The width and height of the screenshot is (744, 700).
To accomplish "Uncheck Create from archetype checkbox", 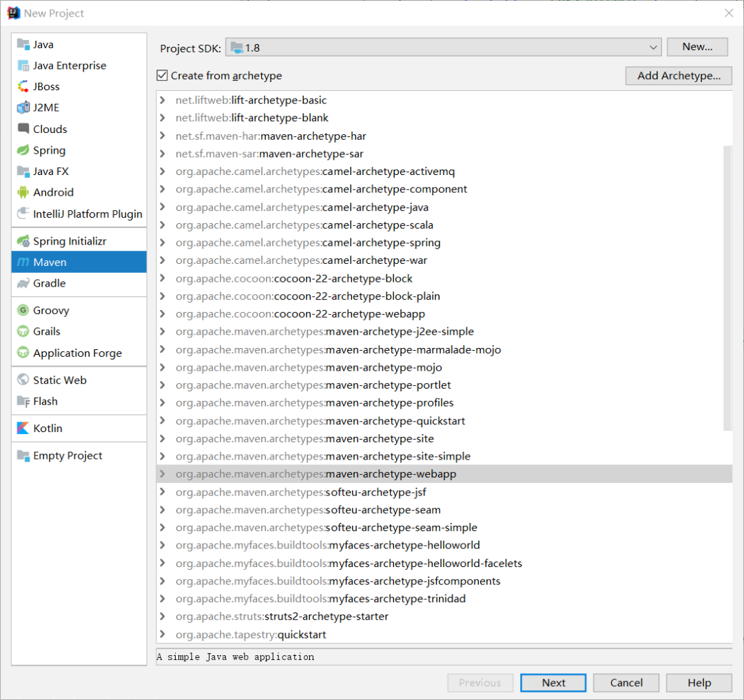I will pos(163,76).
